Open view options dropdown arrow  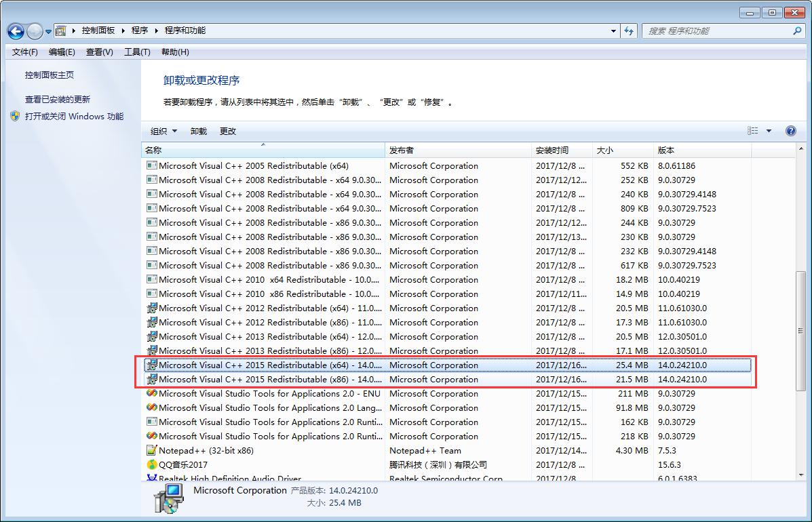tap(769, 131)
